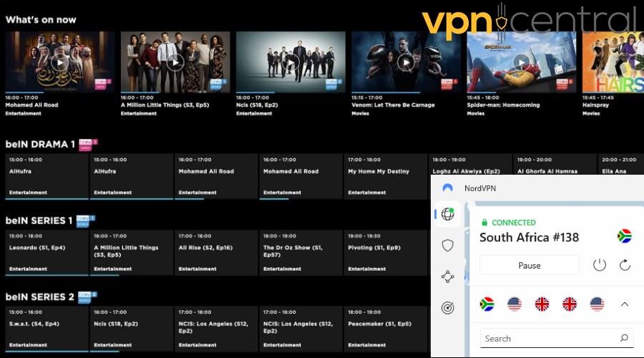Screen dimensions: 644x358
Task: Open A Million Little Things in SERIES 1 row
Action: pos(132,253)
